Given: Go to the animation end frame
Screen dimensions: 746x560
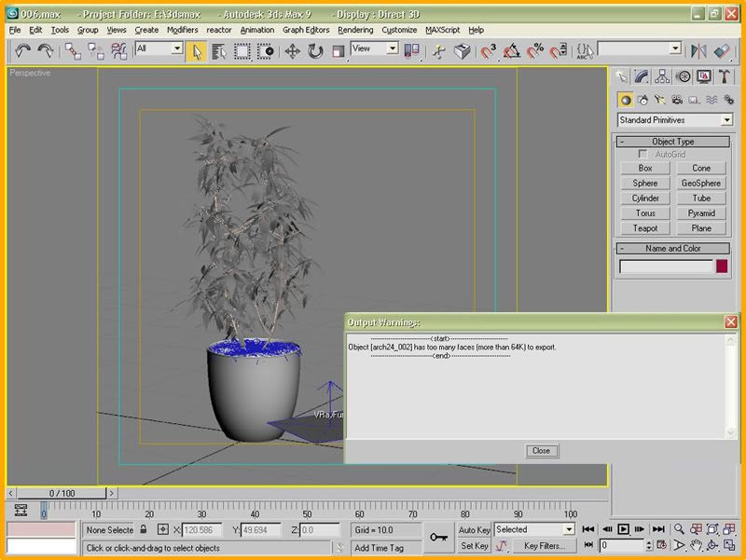Looking at the screenshot, I should click(658, 529).
